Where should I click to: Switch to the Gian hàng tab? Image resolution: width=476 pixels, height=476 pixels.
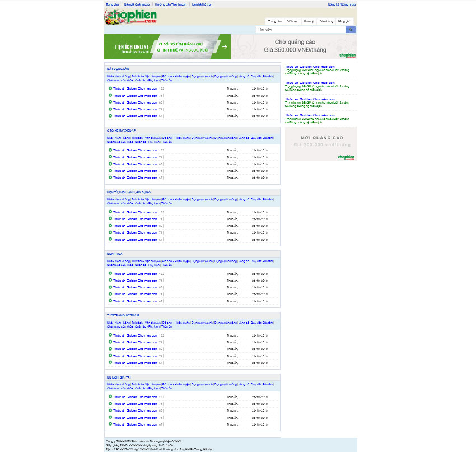(326, 21)
